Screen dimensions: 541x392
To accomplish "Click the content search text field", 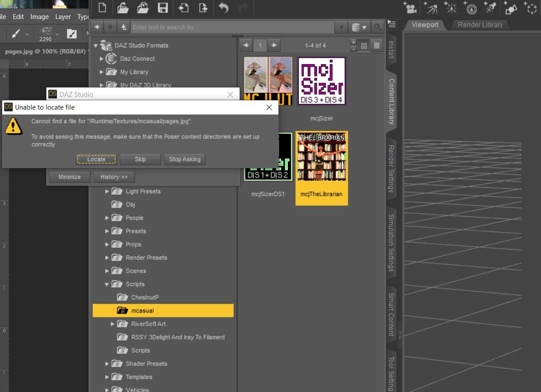I will (232, 27).
